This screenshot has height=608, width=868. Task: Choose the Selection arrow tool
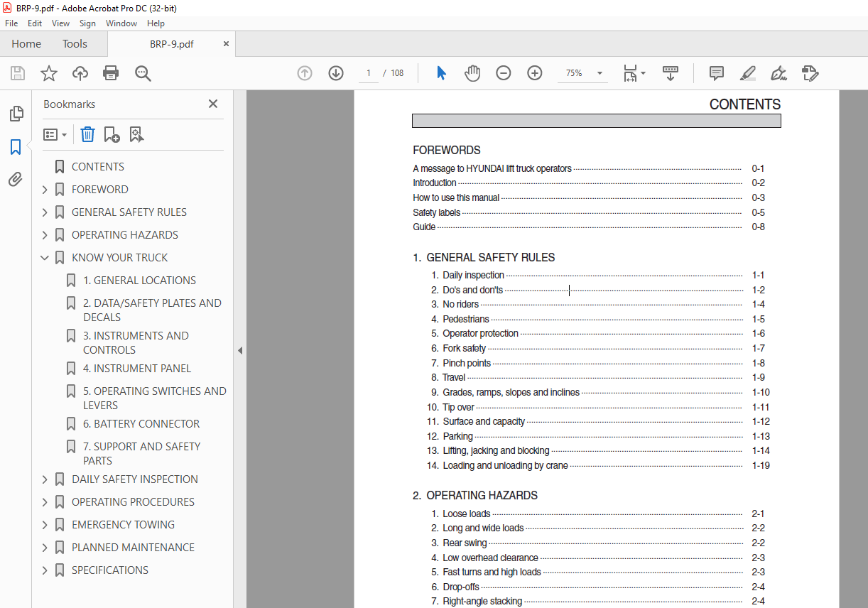coord(441,73)
